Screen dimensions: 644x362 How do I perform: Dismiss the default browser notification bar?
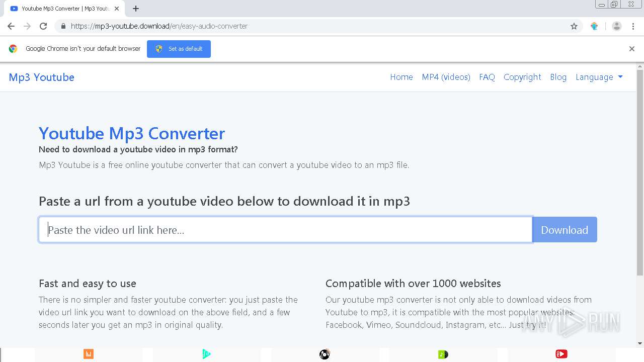pyautogui.click(x=632, y=49)
